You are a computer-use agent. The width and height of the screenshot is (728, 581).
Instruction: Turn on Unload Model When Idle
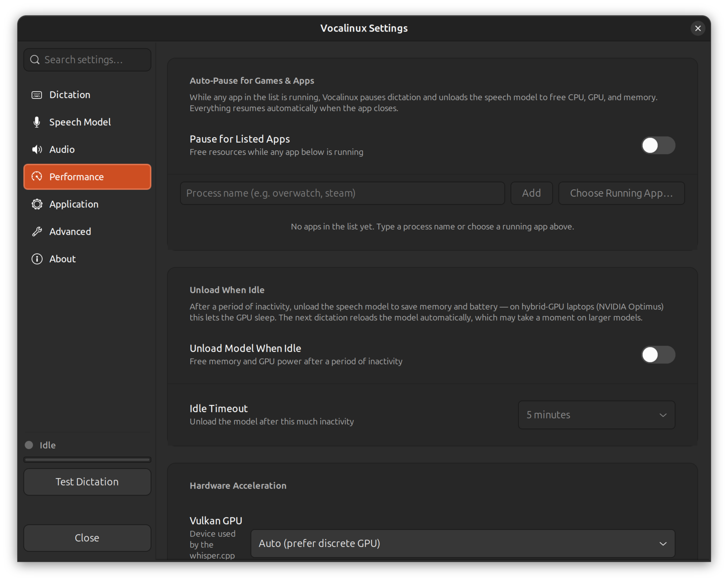(658, 354)
